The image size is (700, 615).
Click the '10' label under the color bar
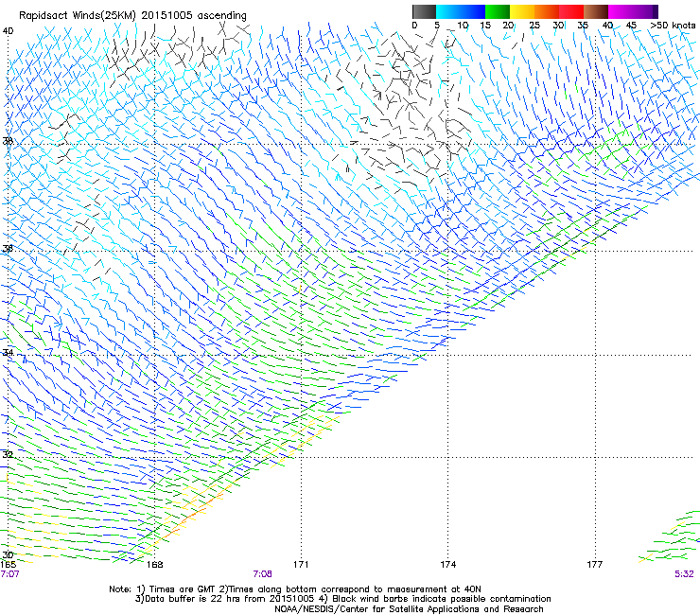[463, 26]
